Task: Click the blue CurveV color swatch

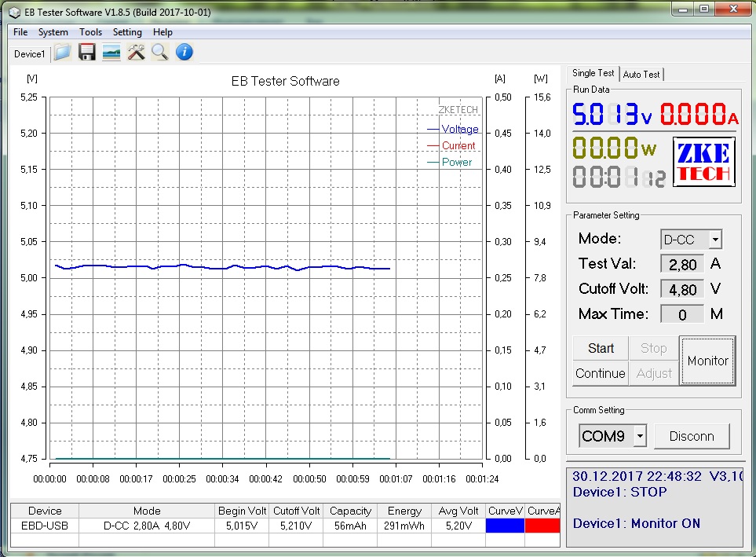Action: tap(505, 525)
